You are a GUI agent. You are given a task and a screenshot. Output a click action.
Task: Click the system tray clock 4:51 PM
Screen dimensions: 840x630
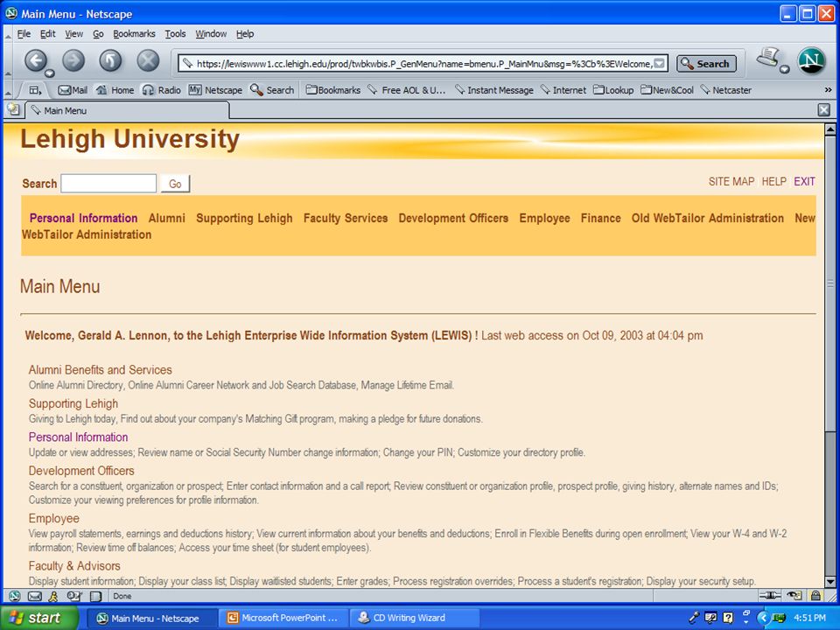pos(809,618)
